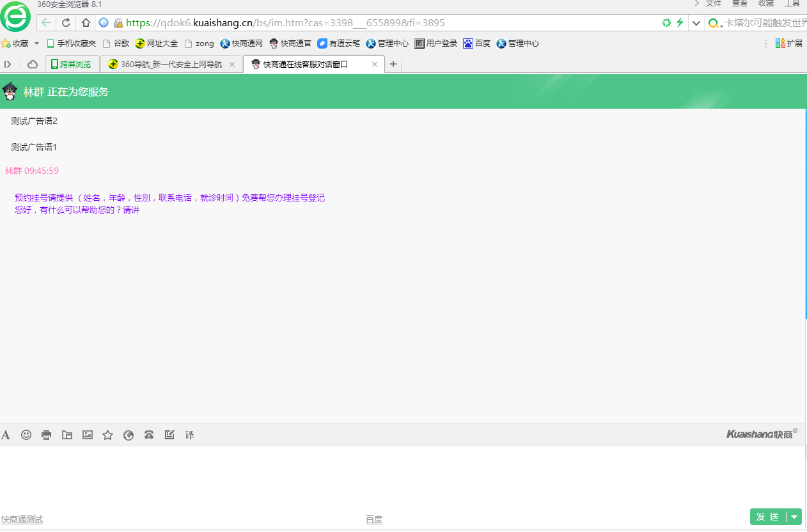The image size is (807, 532).
Task: Open the emoji smiley picker
Action: (x=26, y=435)
